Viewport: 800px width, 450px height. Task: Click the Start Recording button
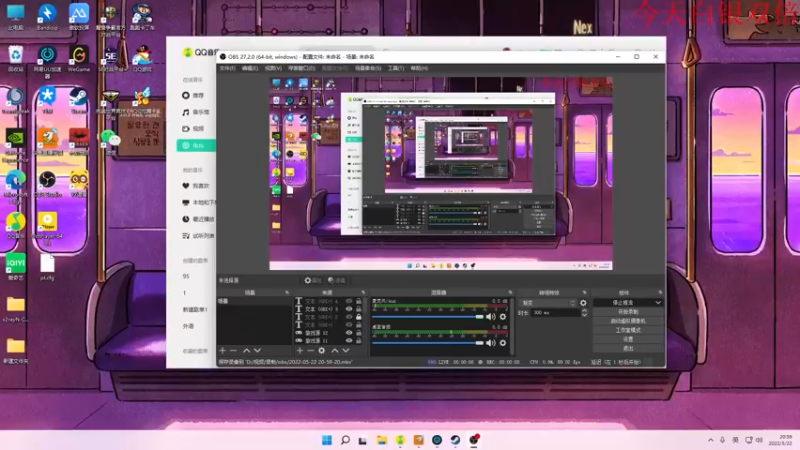click(628, 312)
